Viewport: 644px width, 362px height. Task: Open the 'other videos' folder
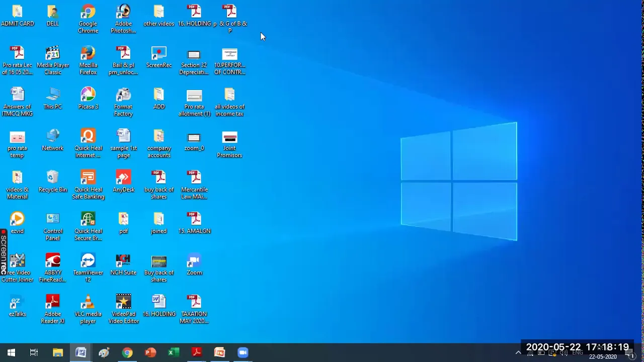point(159,16)
